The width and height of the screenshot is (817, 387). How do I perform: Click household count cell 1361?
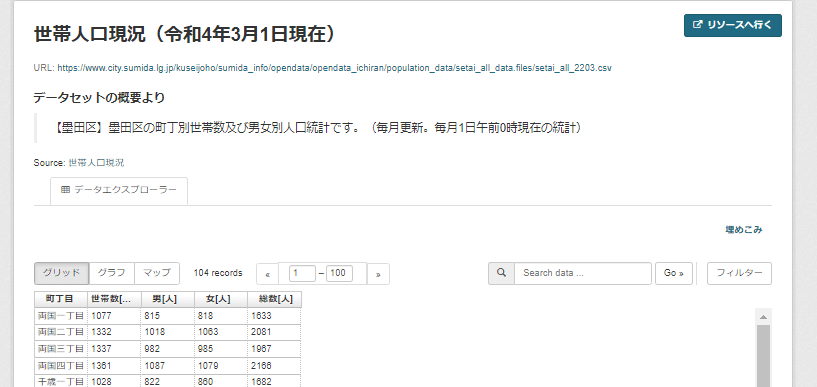point(114,365)
